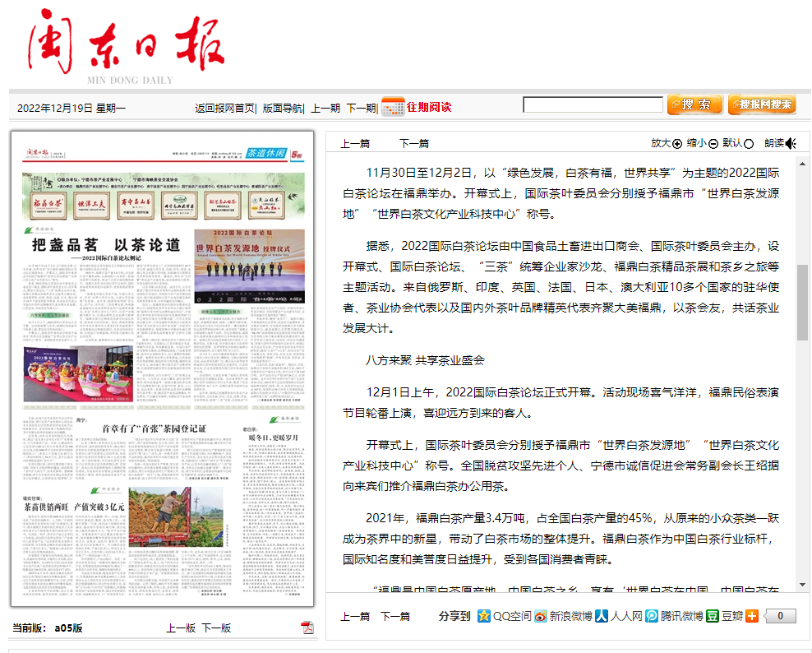Open 版面导航 page navigation
The width and height of the screenshot is (812, 653).
(282, 108)
